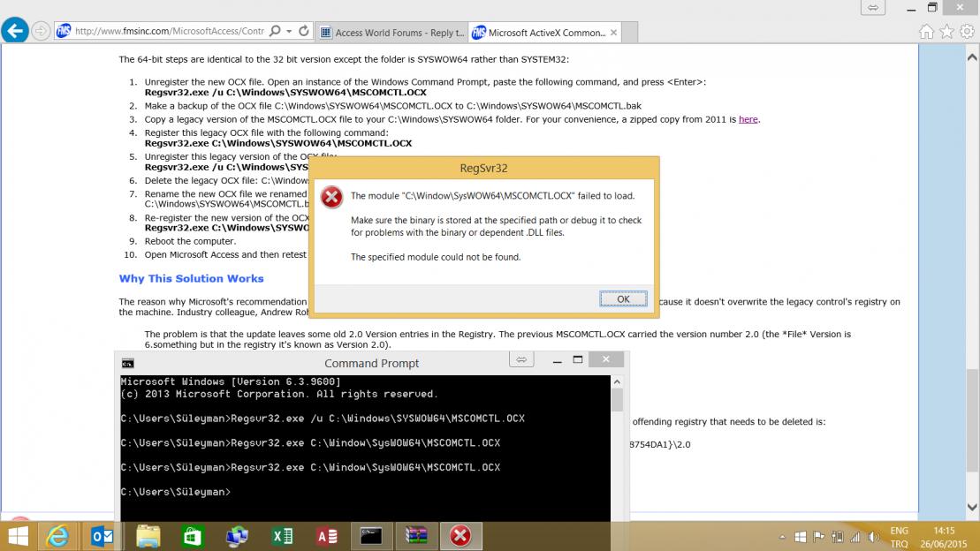Click the Refresh page icon
Viewport: 980px width, 551px height.
click(x=304, y=31)
